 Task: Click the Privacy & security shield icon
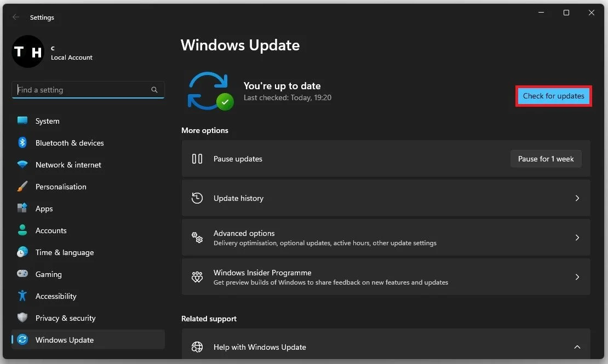22,317
